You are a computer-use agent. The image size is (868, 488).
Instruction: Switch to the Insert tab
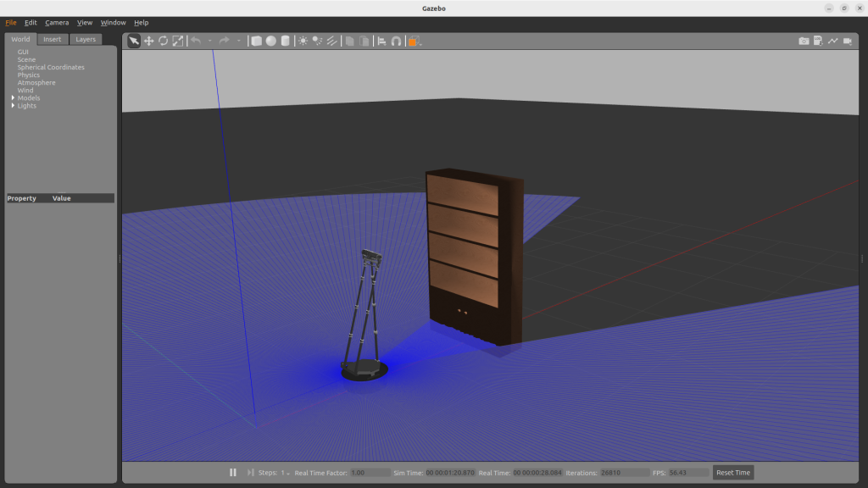pyautogui.click(x=53, y=39)
